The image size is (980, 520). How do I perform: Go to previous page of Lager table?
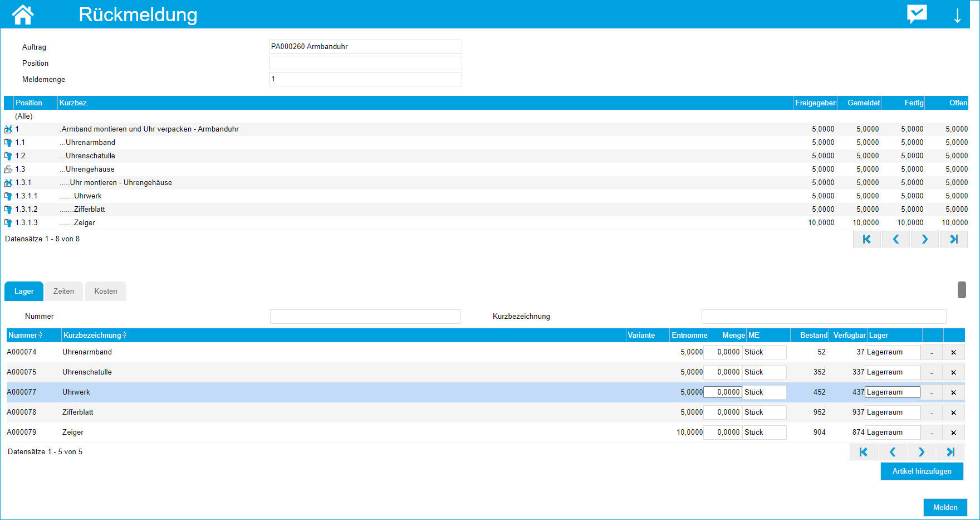[x=893, y=452]
